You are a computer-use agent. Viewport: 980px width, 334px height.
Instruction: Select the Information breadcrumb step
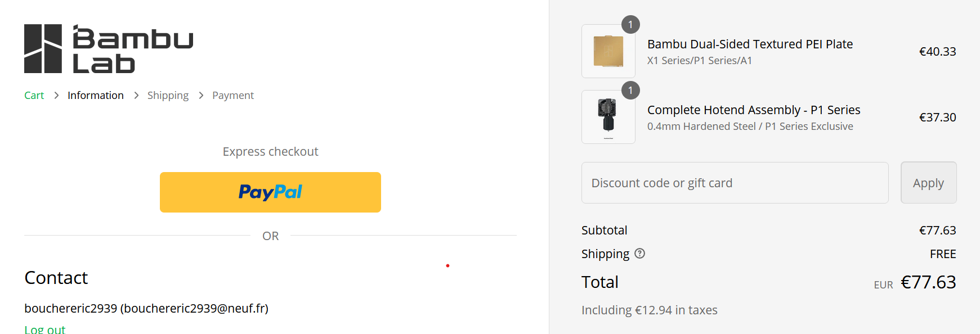[96, 96]
